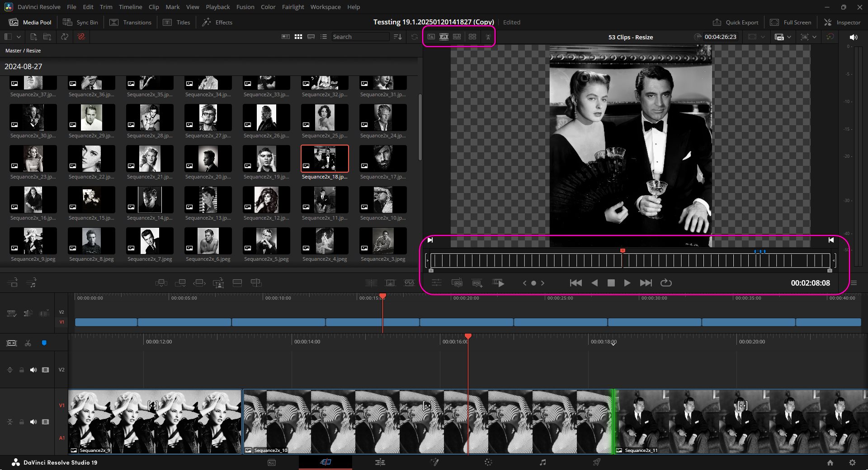Open the Workspace menu
868x470 pixels.
[x=325, y=7]
